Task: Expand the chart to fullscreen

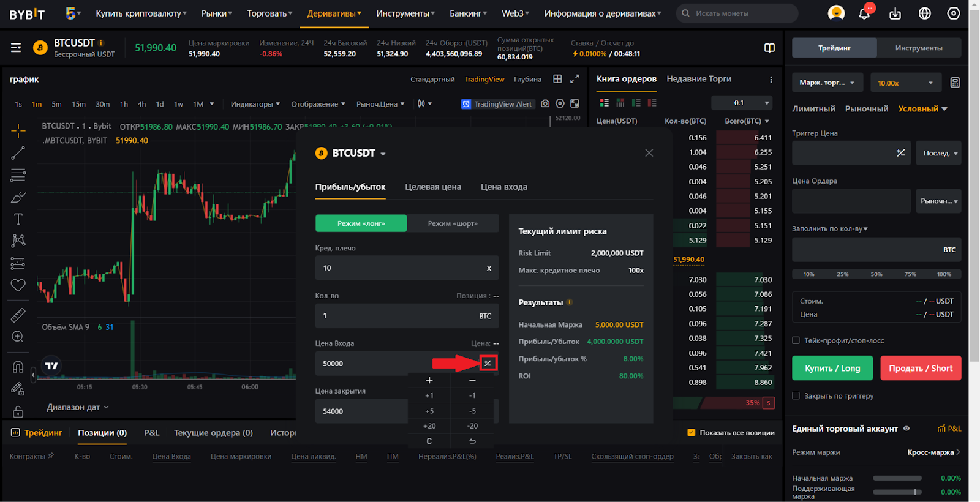Action: (x=575, y=79)
